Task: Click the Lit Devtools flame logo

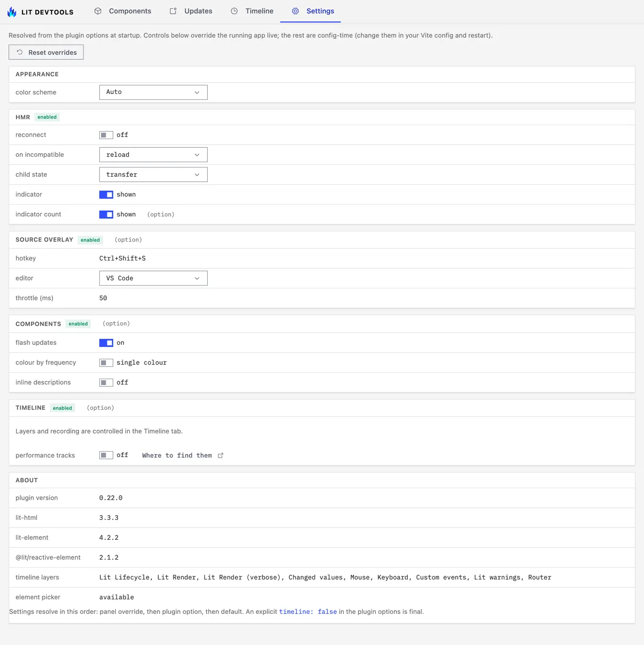Action: pos(12,11)
